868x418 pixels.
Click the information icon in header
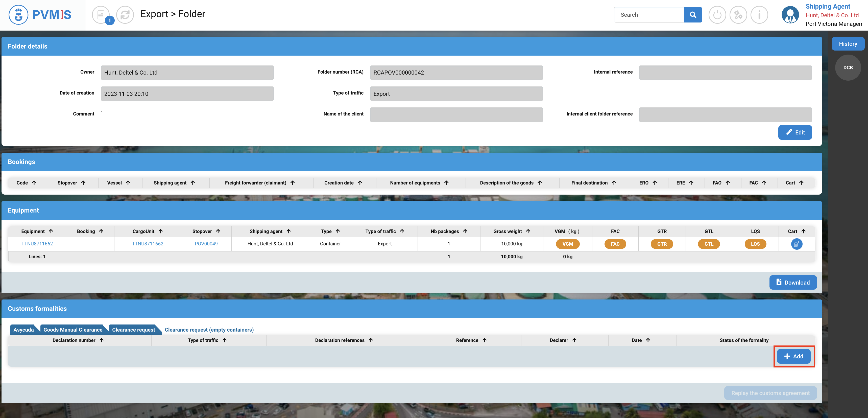click(x=759, y=15)
